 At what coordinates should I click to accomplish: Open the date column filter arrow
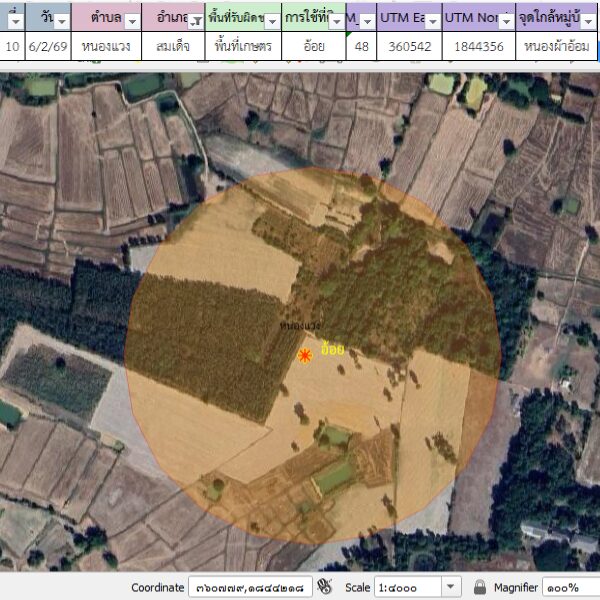61,21
